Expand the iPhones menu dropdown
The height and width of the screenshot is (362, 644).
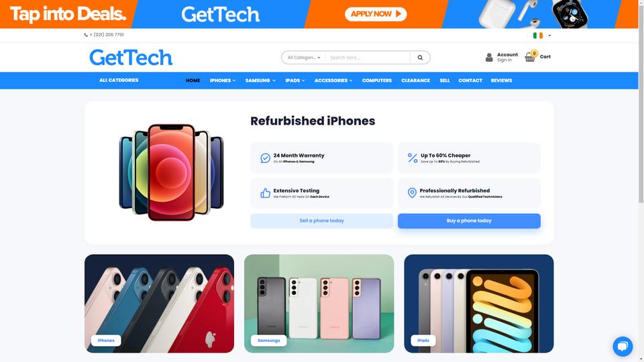pos(223,80)
